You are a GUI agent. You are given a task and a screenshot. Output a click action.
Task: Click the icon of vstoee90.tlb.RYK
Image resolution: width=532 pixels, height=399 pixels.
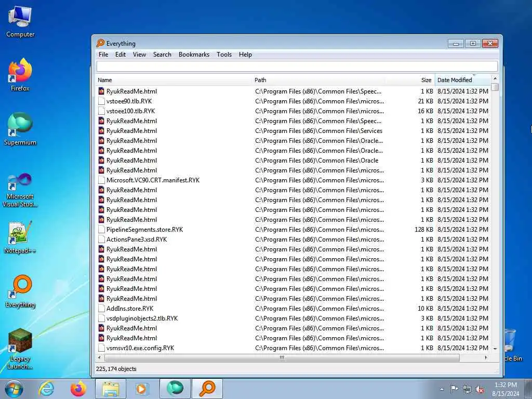(x=101, y=101)
